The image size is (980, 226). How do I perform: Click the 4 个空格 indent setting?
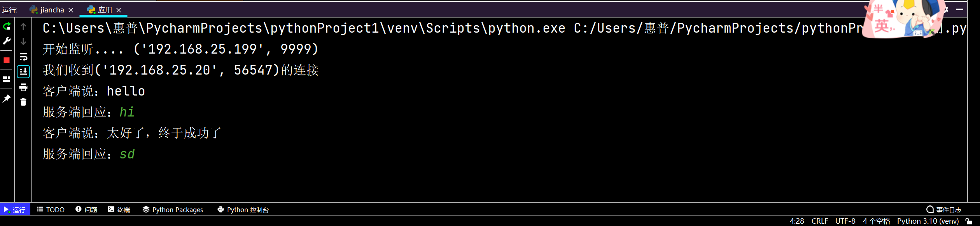pos(876,221)
